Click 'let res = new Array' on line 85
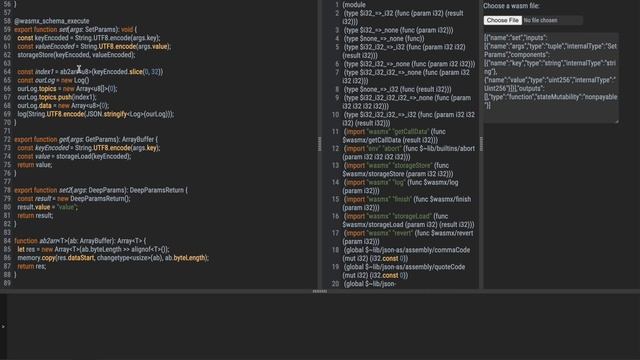640x360 pixels. (x=93, y=249)
